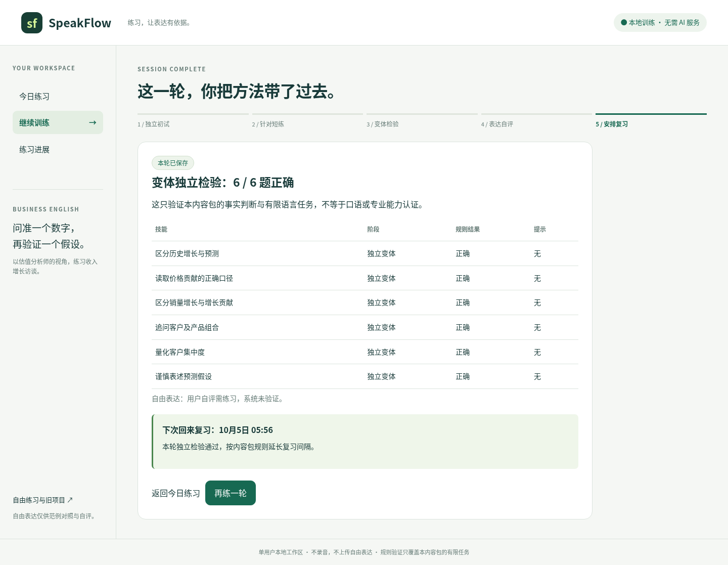Go to step 1 独立初试
This screenshot has height=565, width=728.
pos(193,121)
